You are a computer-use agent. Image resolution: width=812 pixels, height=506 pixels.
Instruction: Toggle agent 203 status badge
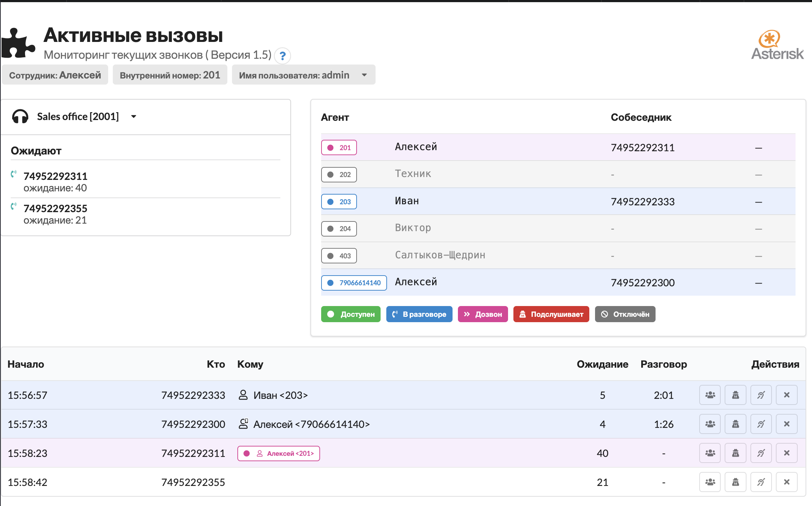click(339, 202)
